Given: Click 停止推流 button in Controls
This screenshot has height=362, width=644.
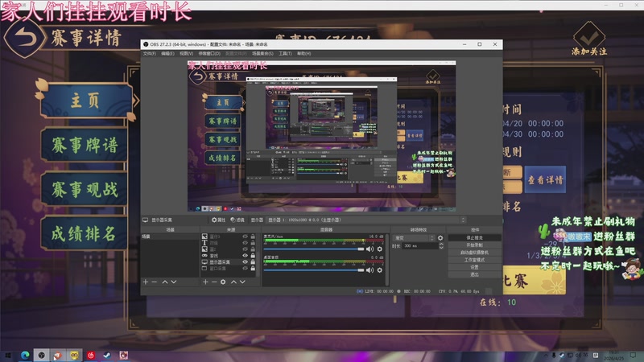Looking at the screenshot, I should pos(475,238).
